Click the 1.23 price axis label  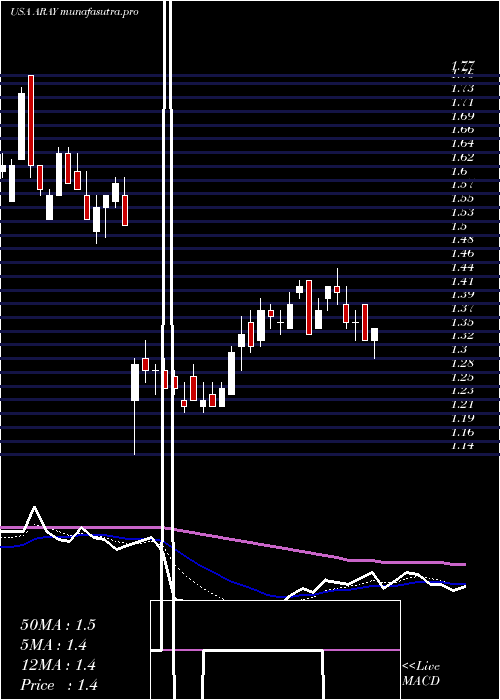462,391
